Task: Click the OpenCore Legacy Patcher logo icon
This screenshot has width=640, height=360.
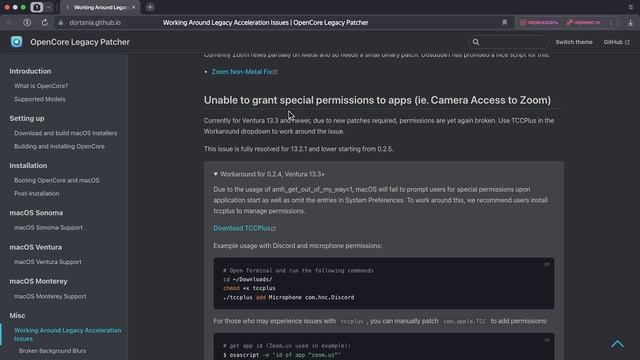Action: 16,42
